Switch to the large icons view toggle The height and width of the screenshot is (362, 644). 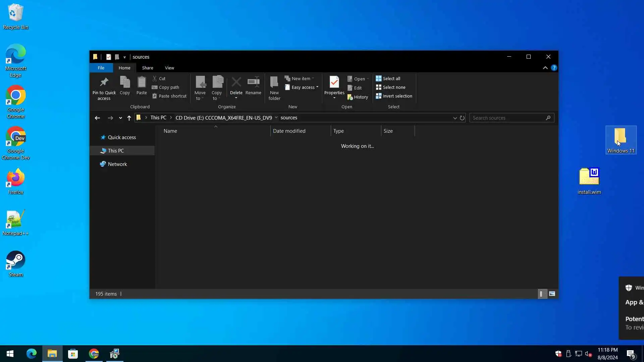click(552, 294)
